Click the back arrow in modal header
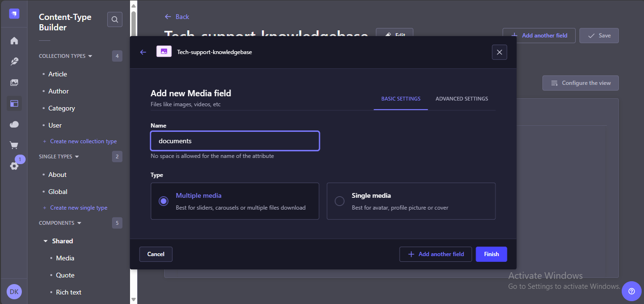The height and width of the screenshot is (304, 644). point(143,52)
